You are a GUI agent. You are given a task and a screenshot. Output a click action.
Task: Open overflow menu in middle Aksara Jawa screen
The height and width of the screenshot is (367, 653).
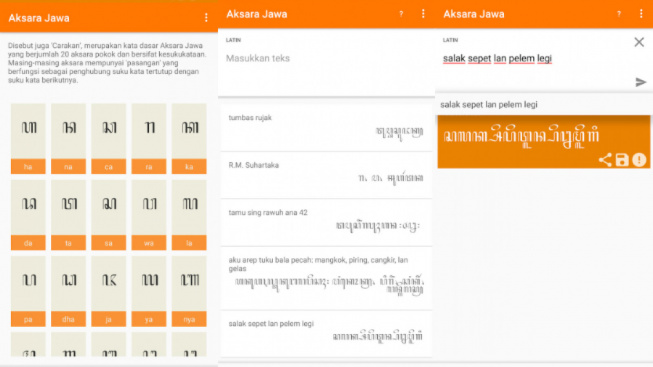pos(423,14)
